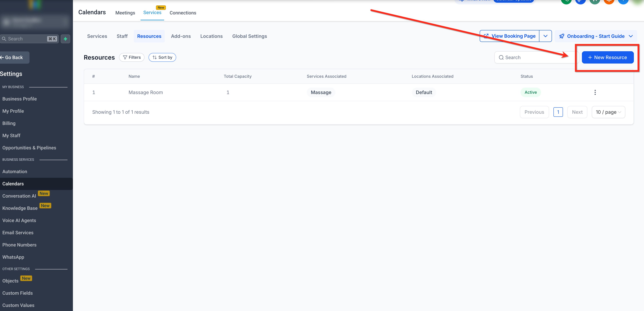Open the three-dot menu for Massage Room
The height and width of the screenshot is (311, 644).
[x=595, y=92]
